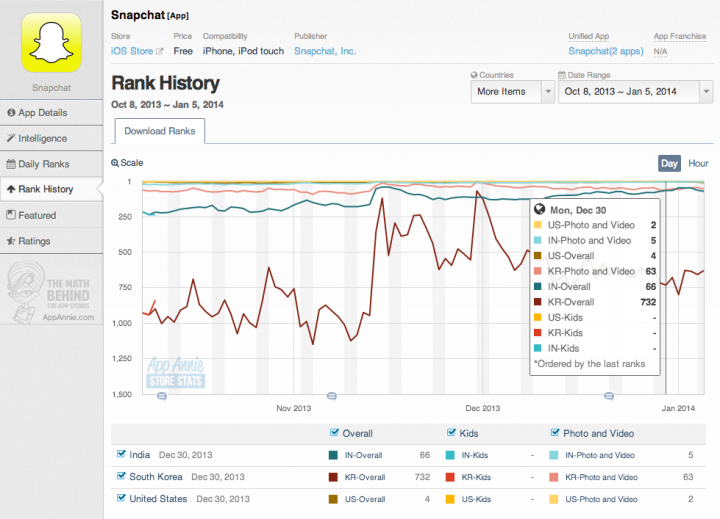Open the Snapchat, Inc. publisher link
The width and height of the screenshot is (720, 519).
click(325, 51)
